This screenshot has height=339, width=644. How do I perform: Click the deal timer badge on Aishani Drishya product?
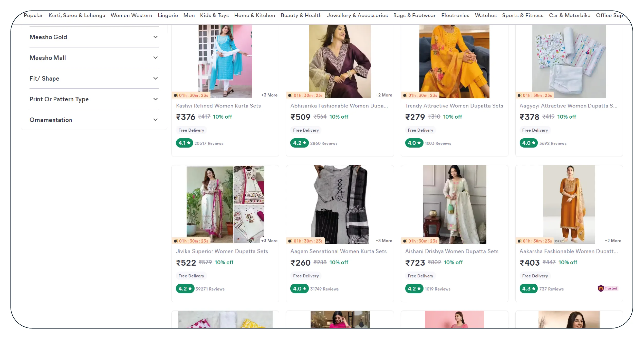420,241
